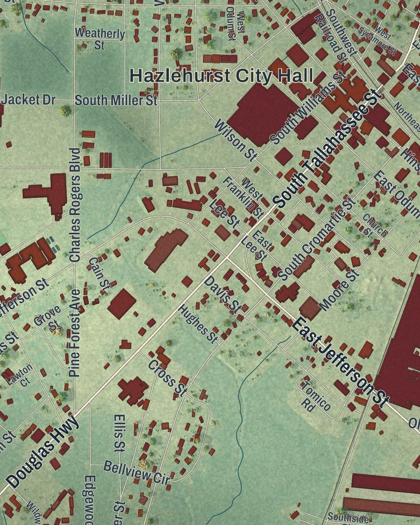
Task: Click the East Jefferson St label
Action: 341,362
